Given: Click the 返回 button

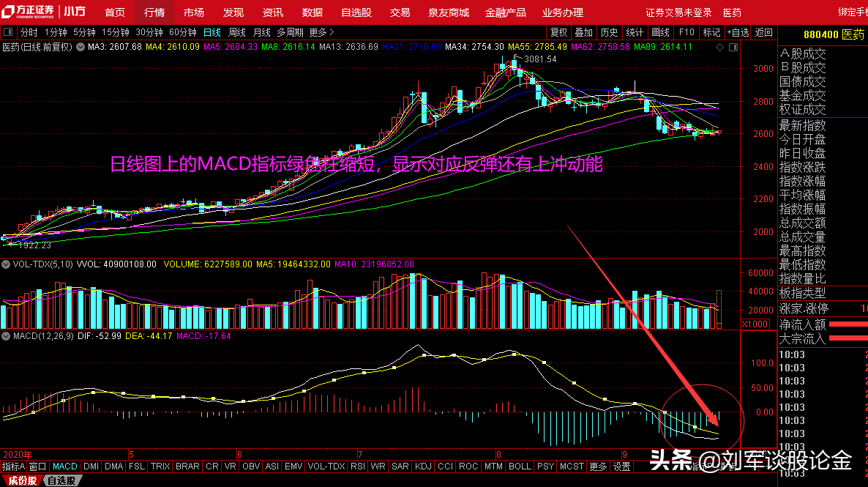Looking at the screenshot, I should 764,33.
